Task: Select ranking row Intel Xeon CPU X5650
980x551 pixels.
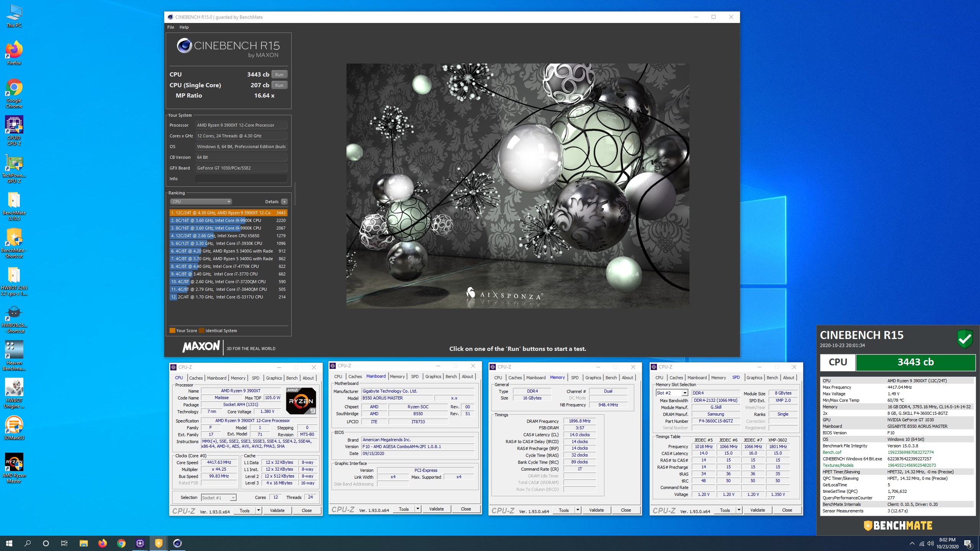Action: (x=228, y=236)
